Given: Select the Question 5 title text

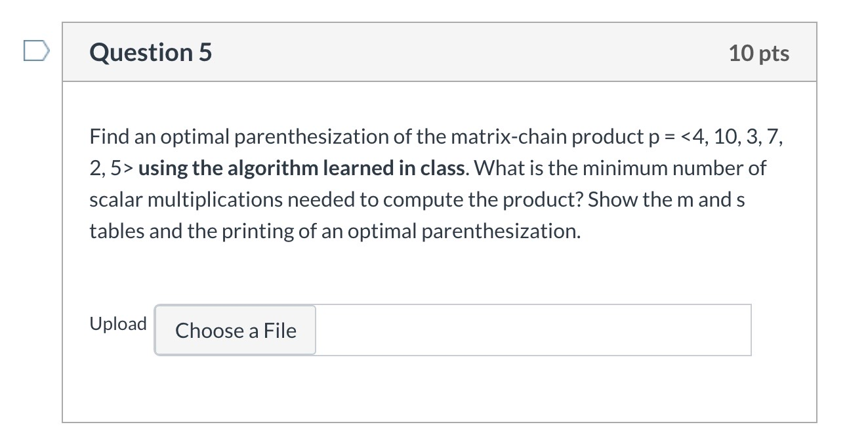Looking at the screenshot, I should click(x=150, y=52).
